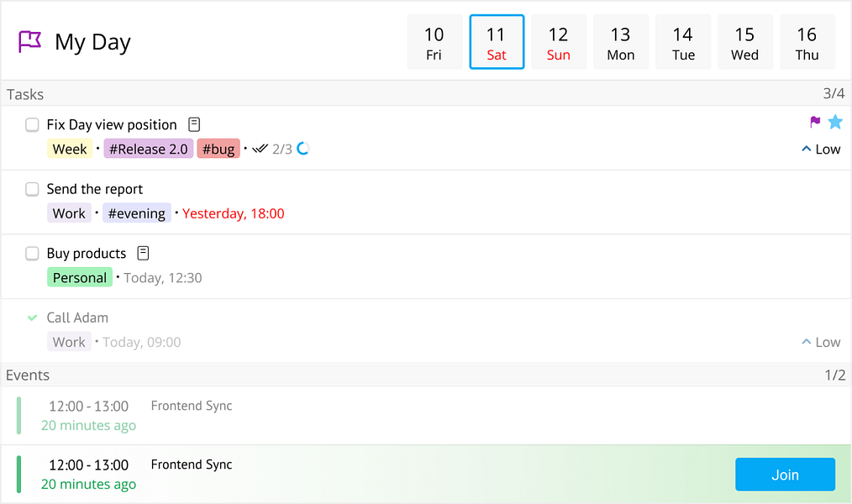This screenshot has width=852, height=504.
Task: Click the #Release 2.0 tag
Action: (149, 149)
